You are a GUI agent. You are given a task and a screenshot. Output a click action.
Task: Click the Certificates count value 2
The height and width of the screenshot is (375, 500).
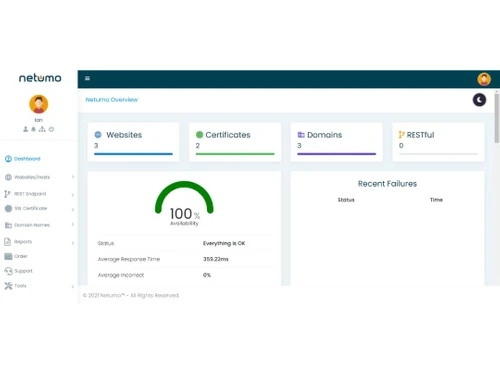click(198, 146)
